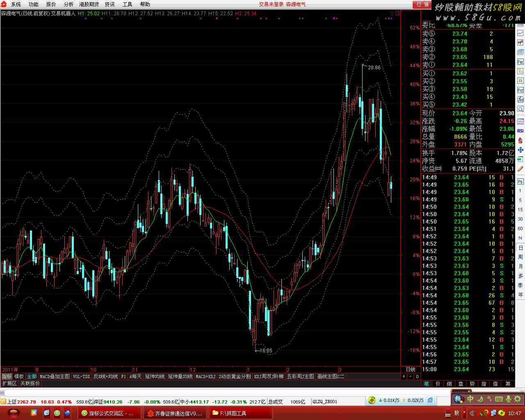This screenshot has height=420, width=525.
Task: Open the 报价 menu
Action: click(51, 4)
